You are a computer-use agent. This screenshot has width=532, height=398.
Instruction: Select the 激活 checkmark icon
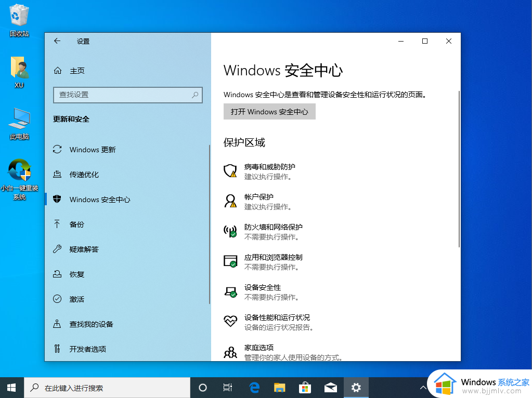click(57, 299)
